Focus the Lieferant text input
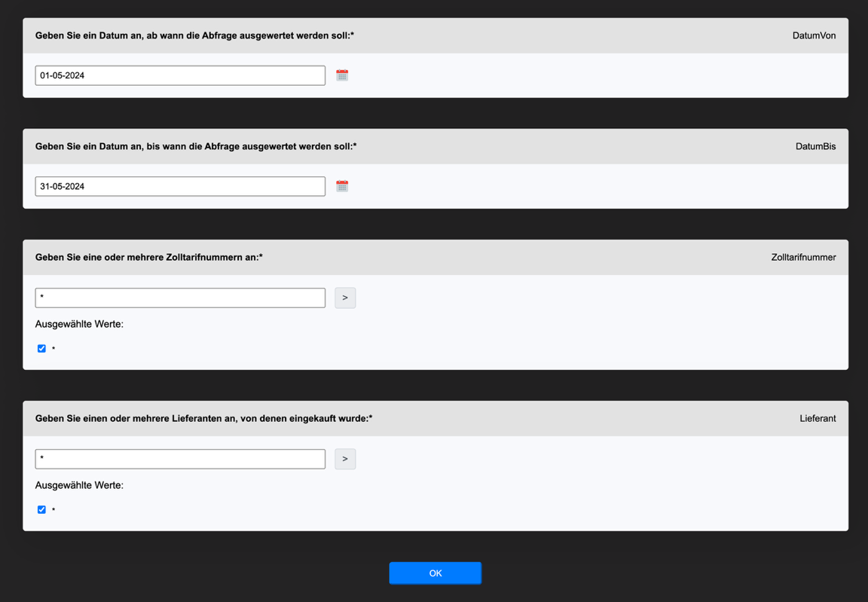This screenshot has height=602, width=868. (x=180, y=459)
